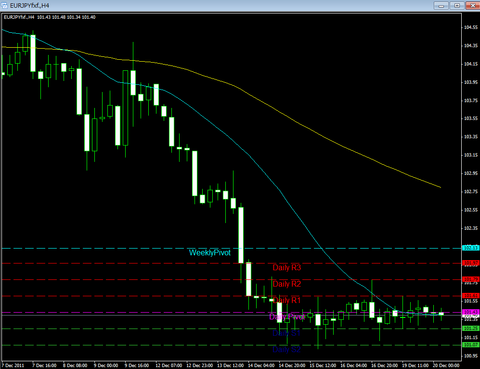
Task: Select the Daily R1 label
Action: [287, 300]
